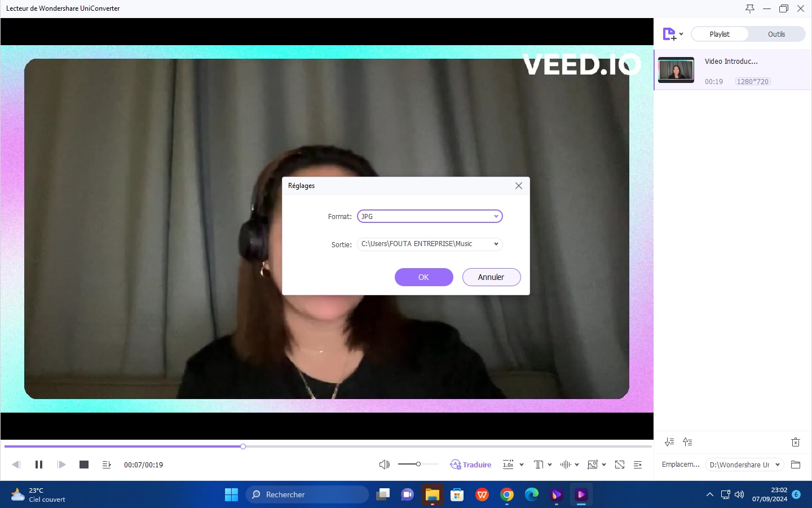Open output folder icon beside Emplacement
The image size is (812, 508).
pos(796,465)
